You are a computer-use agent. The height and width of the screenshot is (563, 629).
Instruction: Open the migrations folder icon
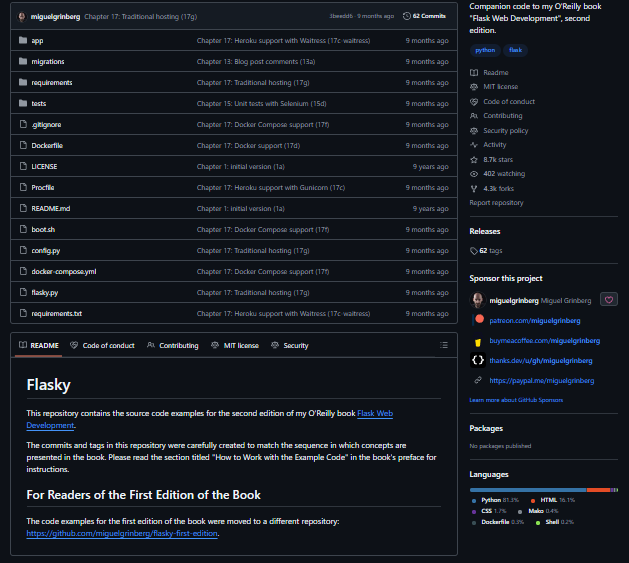(x=23, y=61)
